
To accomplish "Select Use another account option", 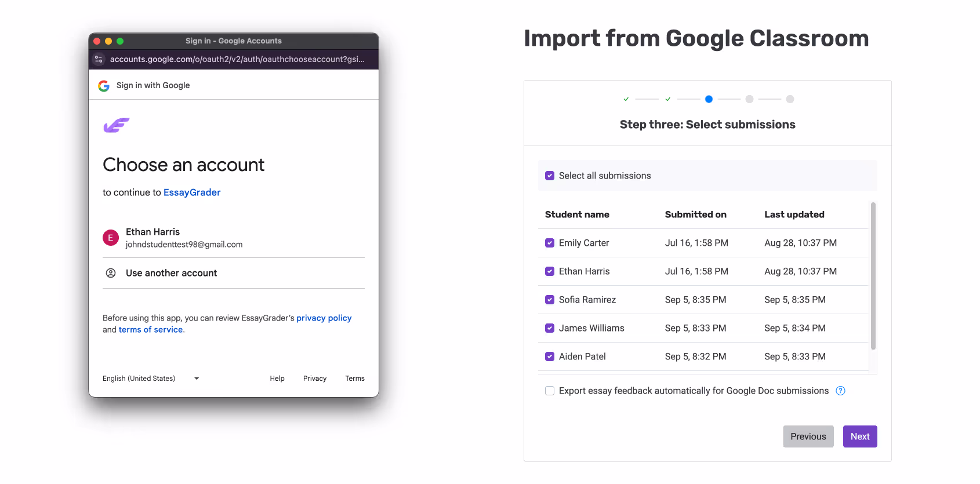I will pyautogui.click(x=234, y=273).
